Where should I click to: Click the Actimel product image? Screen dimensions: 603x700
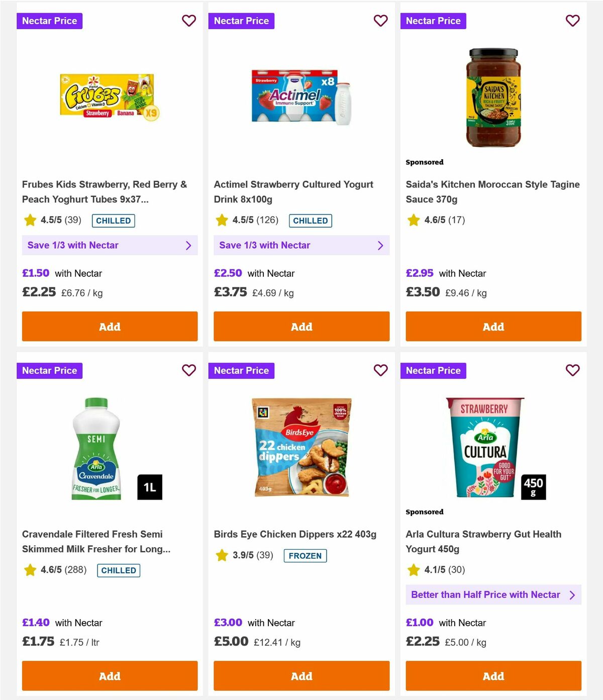click(301, 98)
